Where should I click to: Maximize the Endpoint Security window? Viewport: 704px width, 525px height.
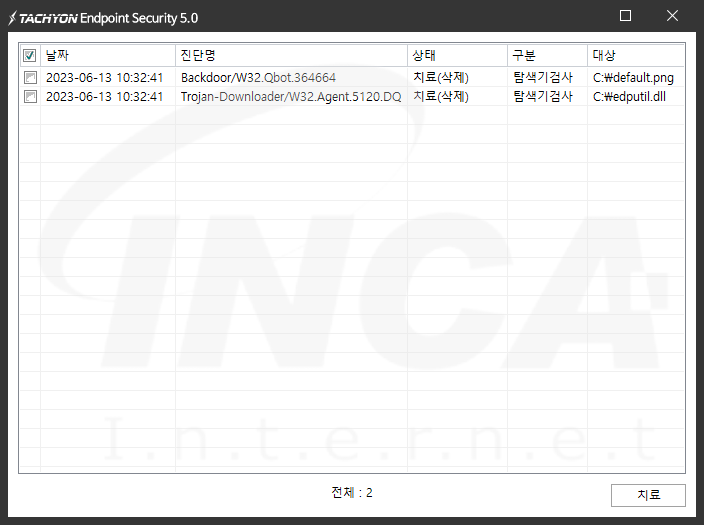pyautogui.click(x=625, y=16)
